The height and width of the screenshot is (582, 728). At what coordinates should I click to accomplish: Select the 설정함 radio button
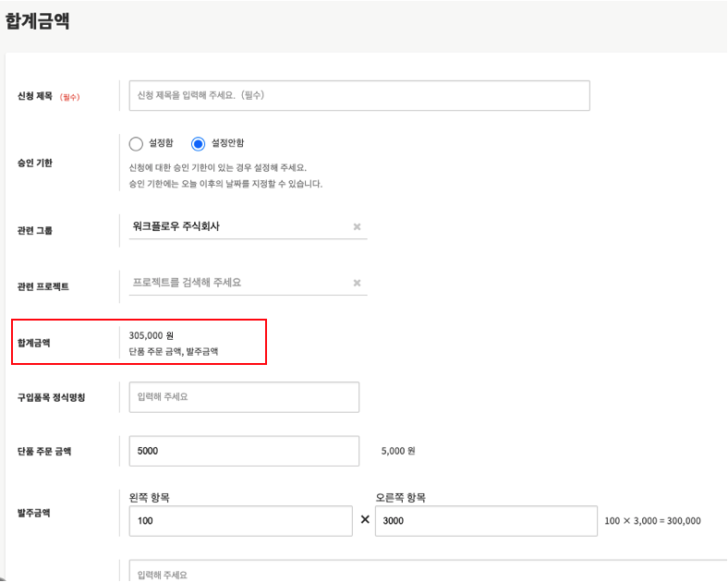(x=137, y=143)
